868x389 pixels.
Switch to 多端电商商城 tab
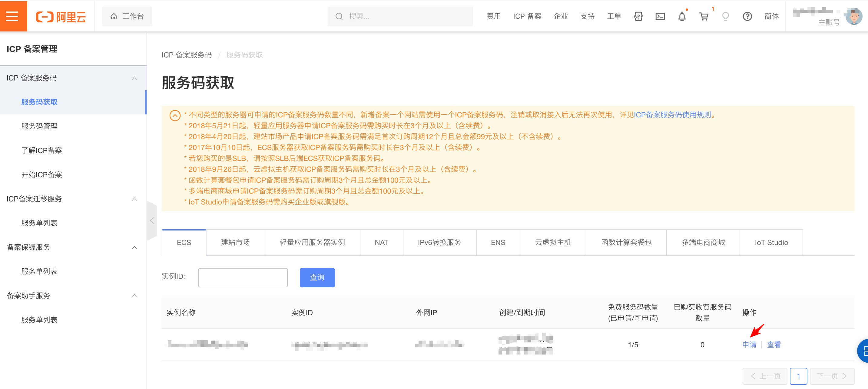click(x=703, y=242)
